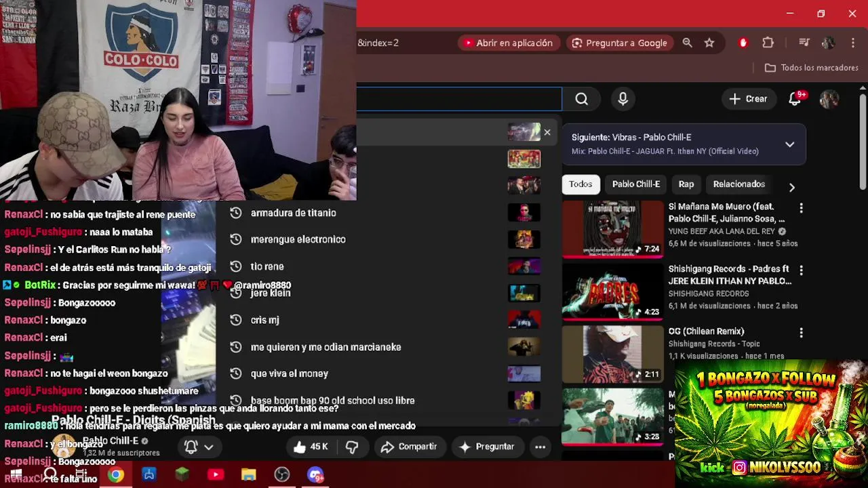Screen dimensions: 868x488
Task: Open Chrome from the Windows taskbar
Action: coord(116,474)
